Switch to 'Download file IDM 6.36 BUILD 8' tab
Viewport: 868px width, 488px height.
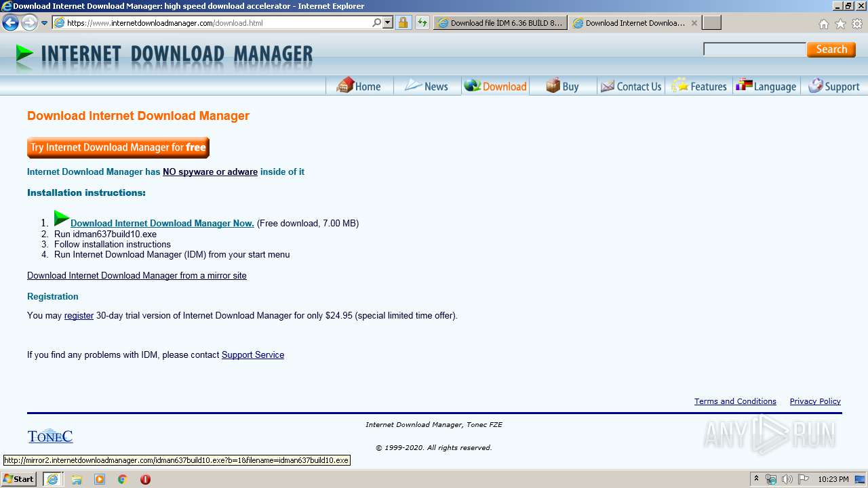(x=500, y=23)
